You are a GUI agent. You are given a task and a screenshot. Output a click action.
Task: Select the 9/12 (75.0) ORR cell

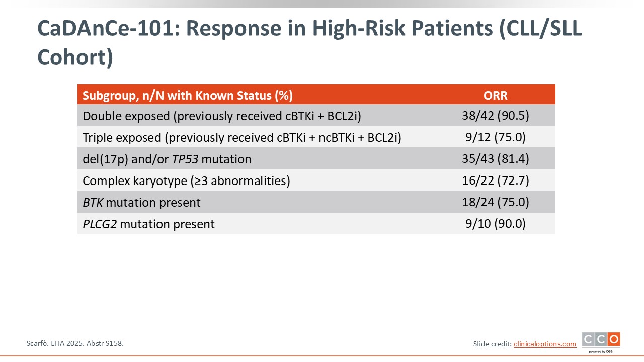tap(495, 138)
